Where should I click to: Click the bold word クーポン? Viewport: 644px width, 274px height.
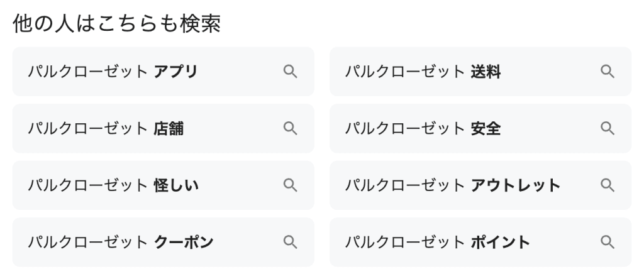point(184,243)
